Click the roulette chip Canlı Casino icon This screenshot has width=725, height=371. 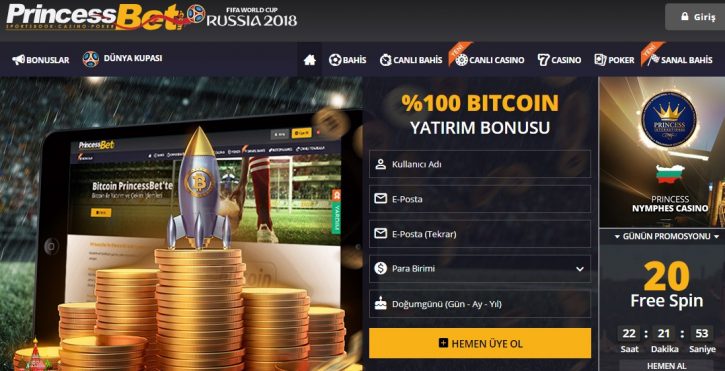(x=461, y=60)
